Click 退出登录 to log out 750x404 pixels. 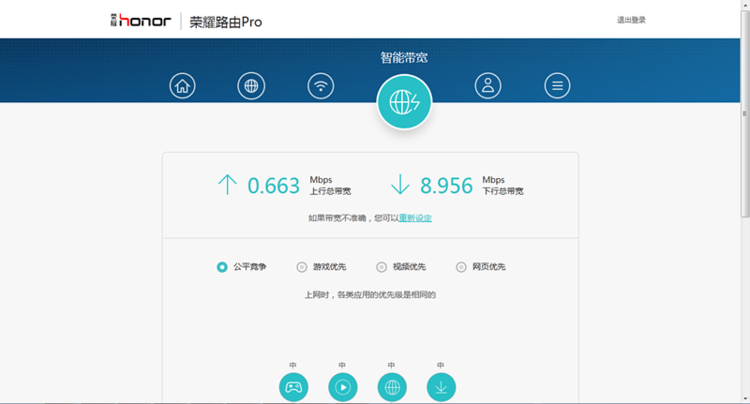631,20
